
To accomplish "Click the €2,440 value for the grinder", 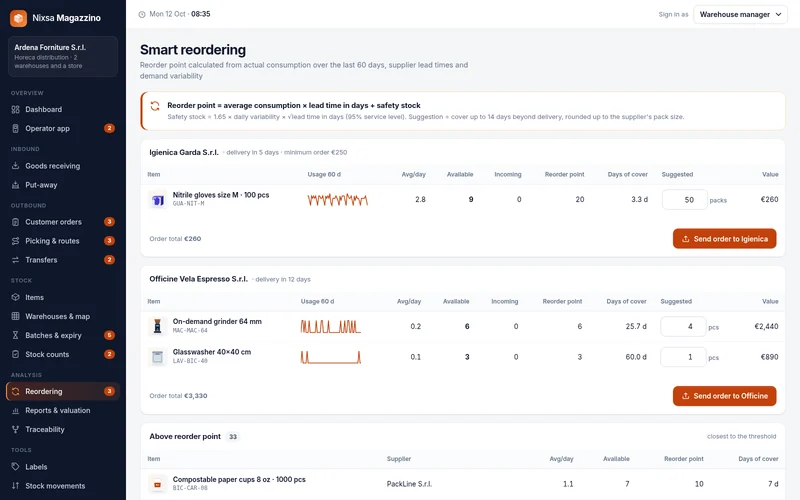I will tap(766, 327).
